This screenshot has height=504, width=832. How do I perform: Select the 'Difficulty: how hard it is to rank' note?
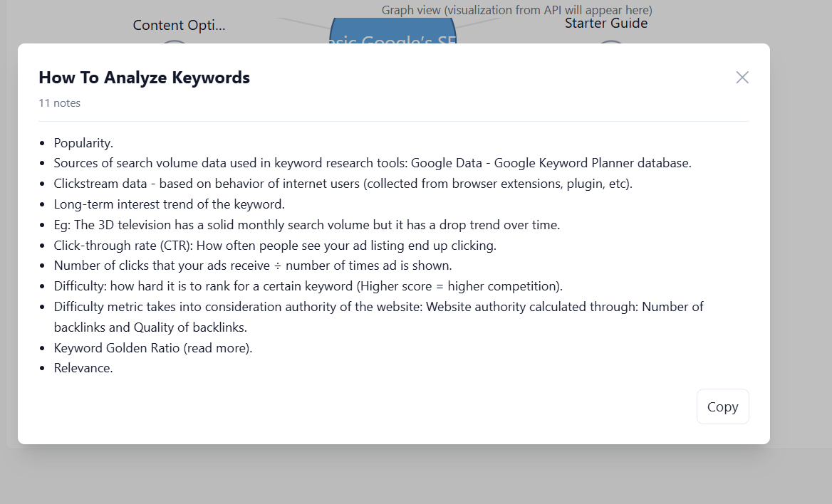(x=308, y=286)
